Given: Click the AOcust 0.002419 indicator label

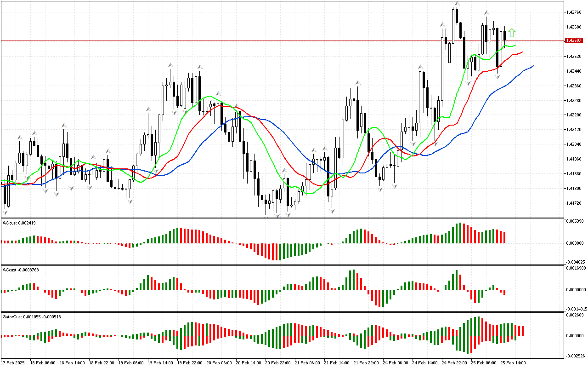Looking at the screenshot, I should point(19,223).
